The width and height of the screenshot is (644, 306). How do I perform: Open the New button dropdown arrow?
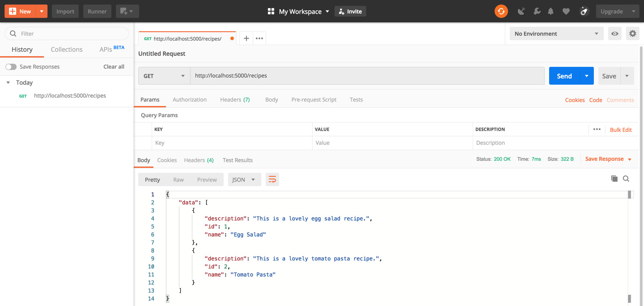(41, 11)
